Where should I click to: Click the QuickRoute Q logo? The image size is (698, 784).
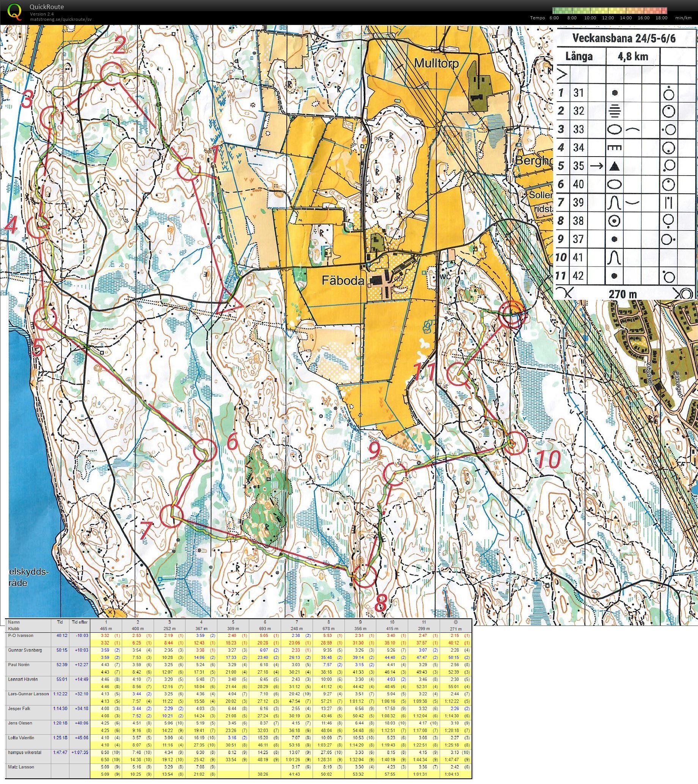(x=15, y=12)
